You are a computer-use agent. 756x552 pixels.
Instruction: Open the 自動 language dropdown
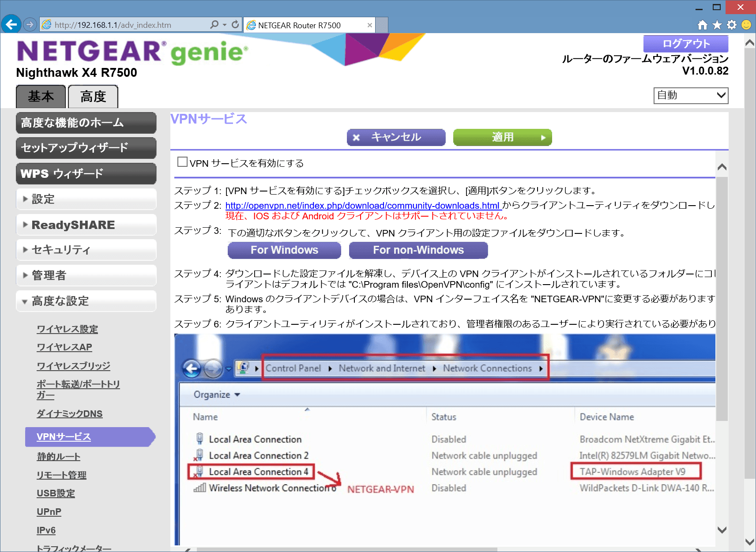(691, 95)
